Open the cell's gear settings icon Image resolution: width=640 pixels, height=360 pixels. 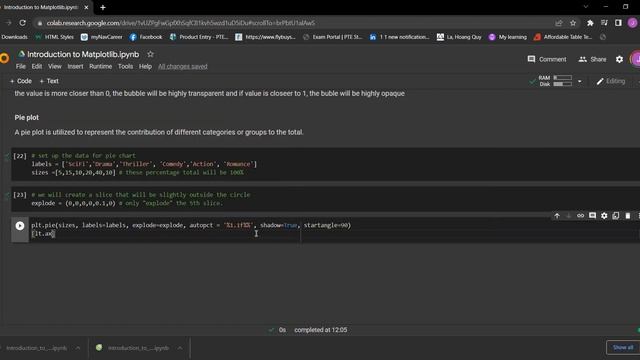[x=604, y=216]
